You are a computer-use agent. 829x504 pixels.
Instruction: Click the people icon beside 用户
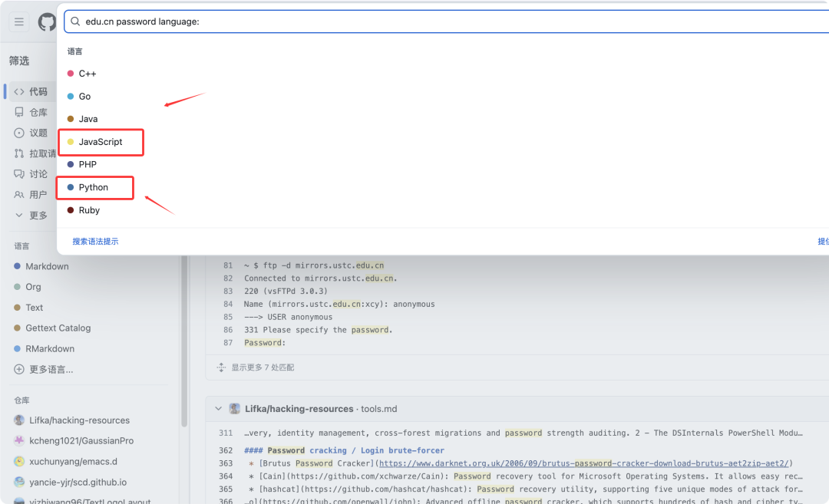click(x=19, y=194)
